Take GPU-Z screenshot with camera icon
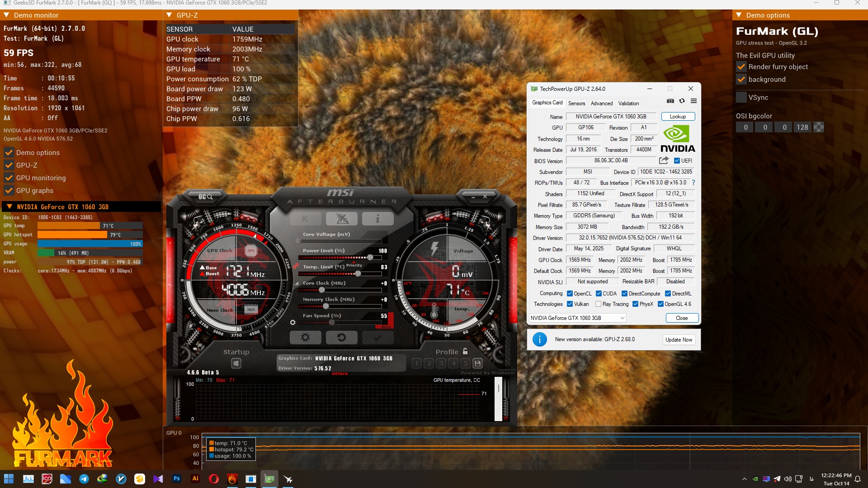Image resolution: width=868 pixels, height=488 pixels. 670,101
